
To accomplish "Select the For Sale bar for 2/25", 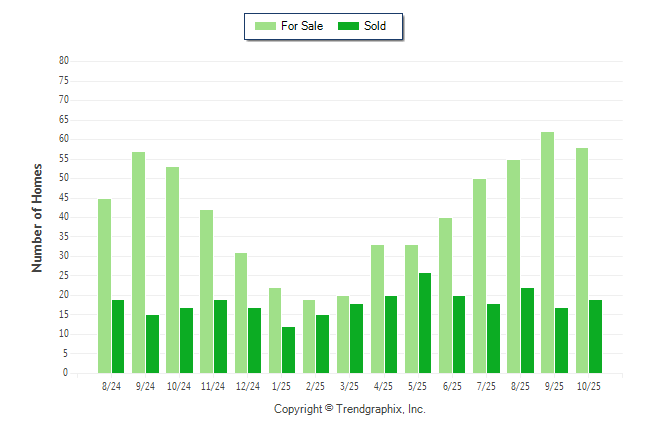I will point(309,336).
